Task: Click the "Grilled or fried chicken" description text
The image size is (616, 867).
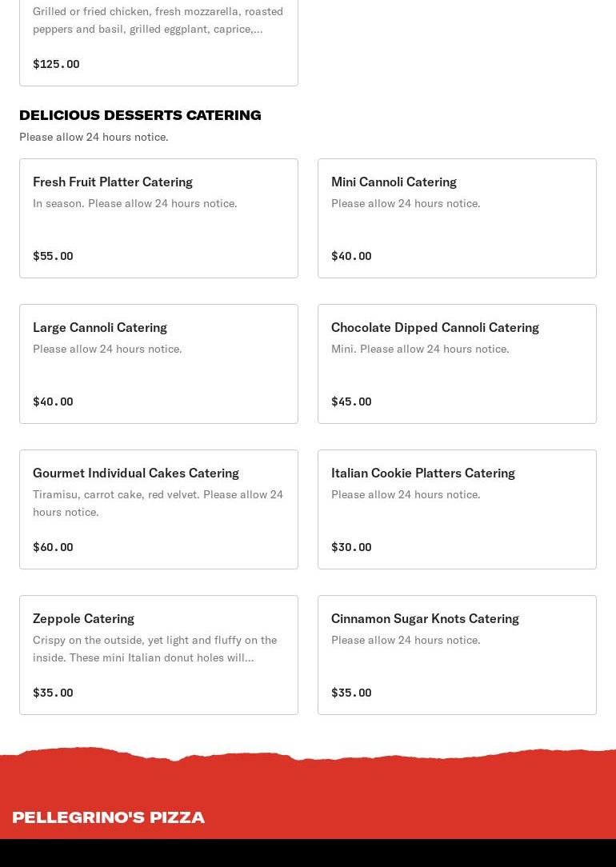Action: [x=158, y=20]
